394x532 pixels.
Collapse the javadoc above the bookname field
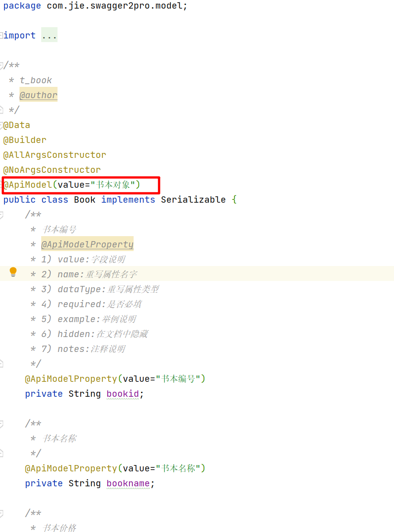coord(3,423)
